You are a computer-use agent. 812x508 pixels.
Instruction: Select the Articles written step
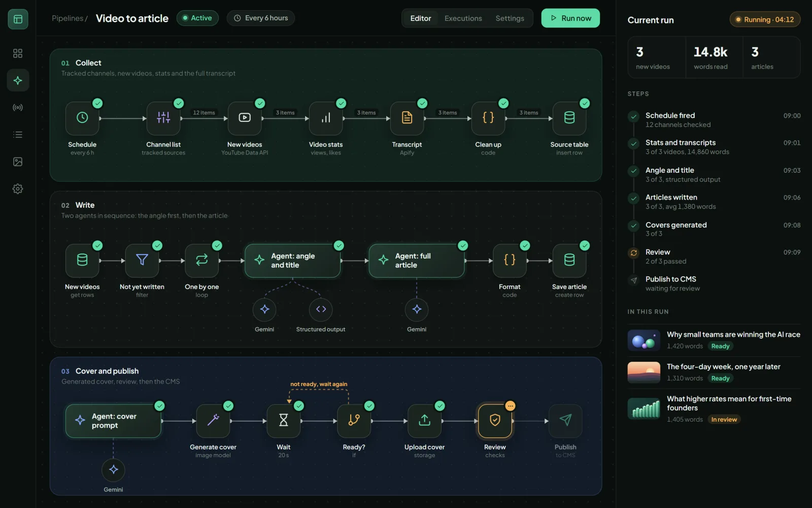point(714,202)
